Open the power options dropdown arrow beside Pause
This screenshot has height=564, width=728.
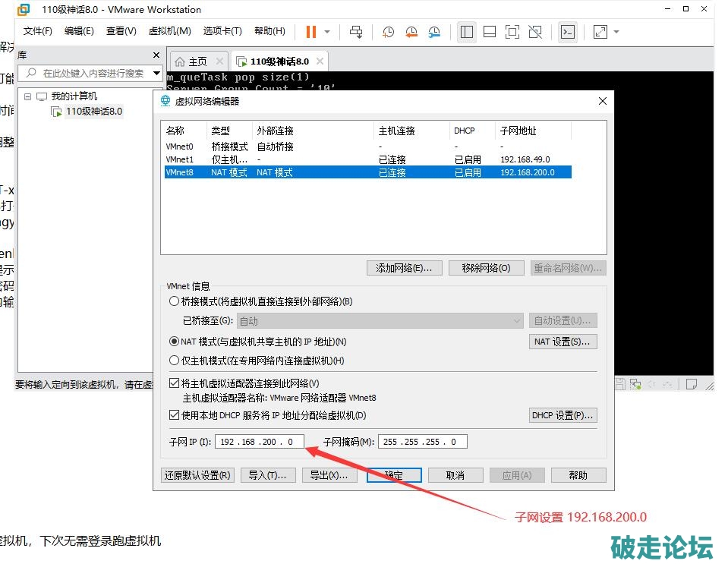pyautogui.click(x=327, y=32)
